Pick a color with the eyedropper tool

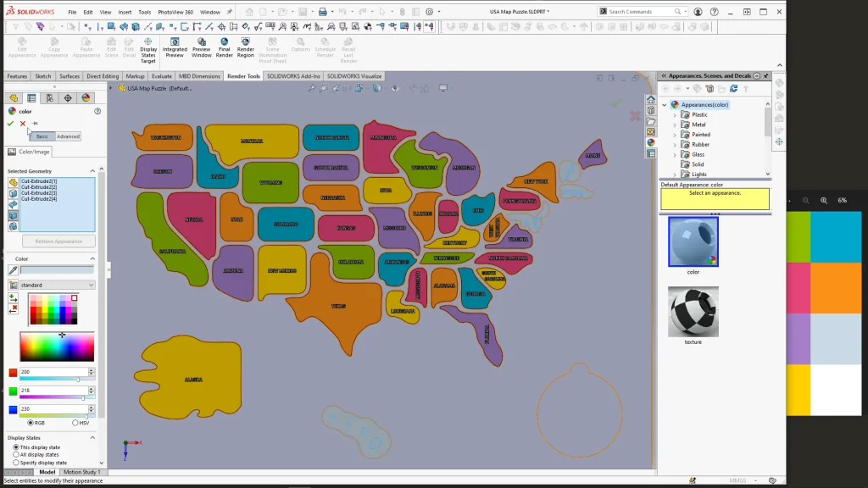[14, 270]
